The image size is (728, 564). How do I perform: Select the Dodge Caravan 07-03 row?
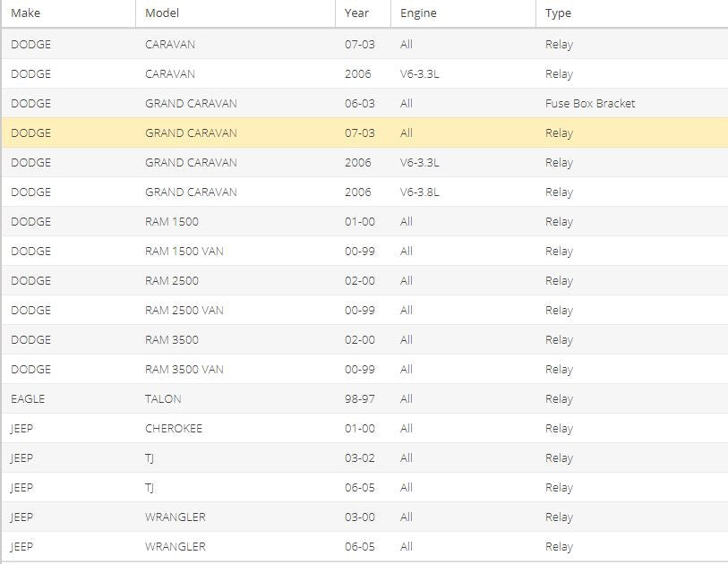(365, 44)
